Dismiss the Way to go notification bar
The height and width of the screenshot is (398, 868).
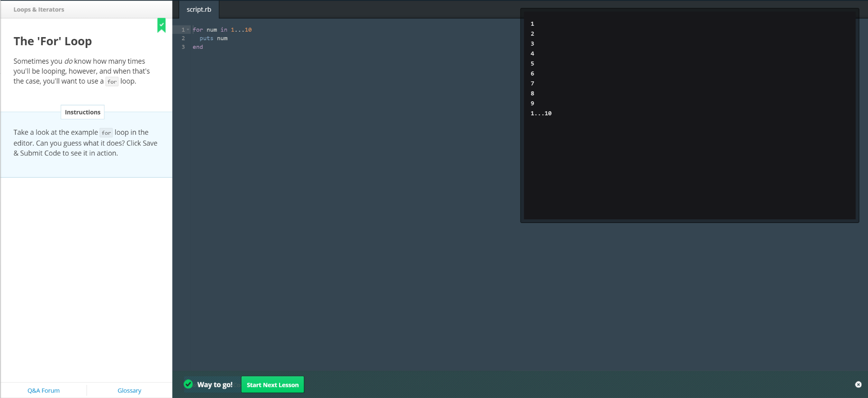[x=858, y=384]
